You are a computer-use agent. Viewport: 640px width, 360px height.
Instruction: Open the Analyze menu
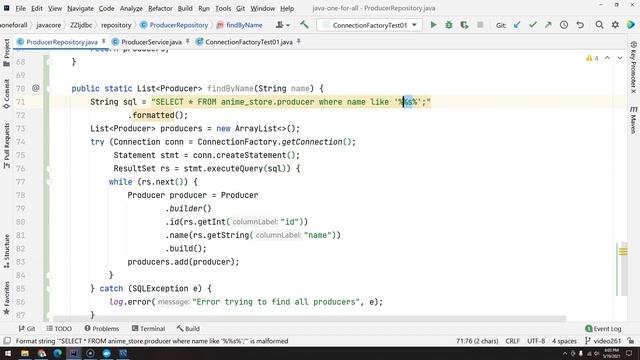point(131,8)
